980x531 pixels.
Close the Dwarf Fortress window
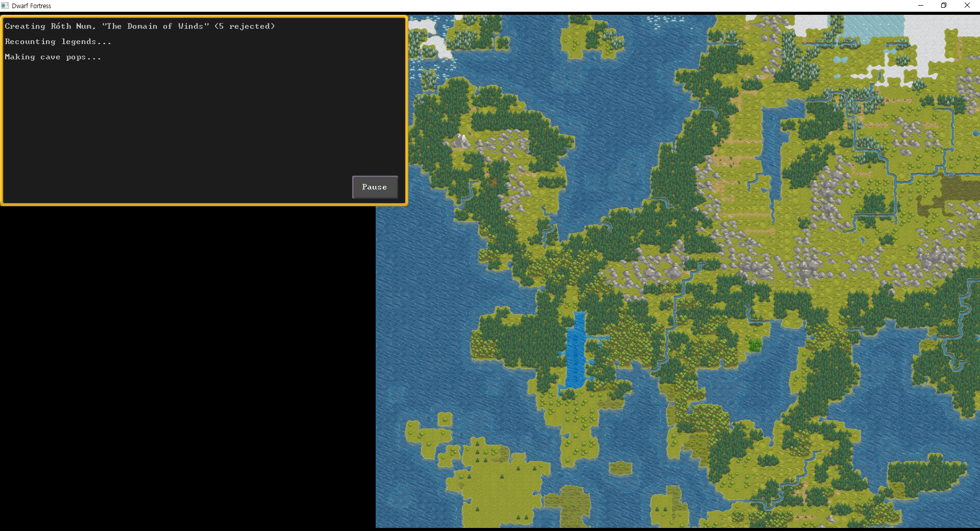[967, 6]
